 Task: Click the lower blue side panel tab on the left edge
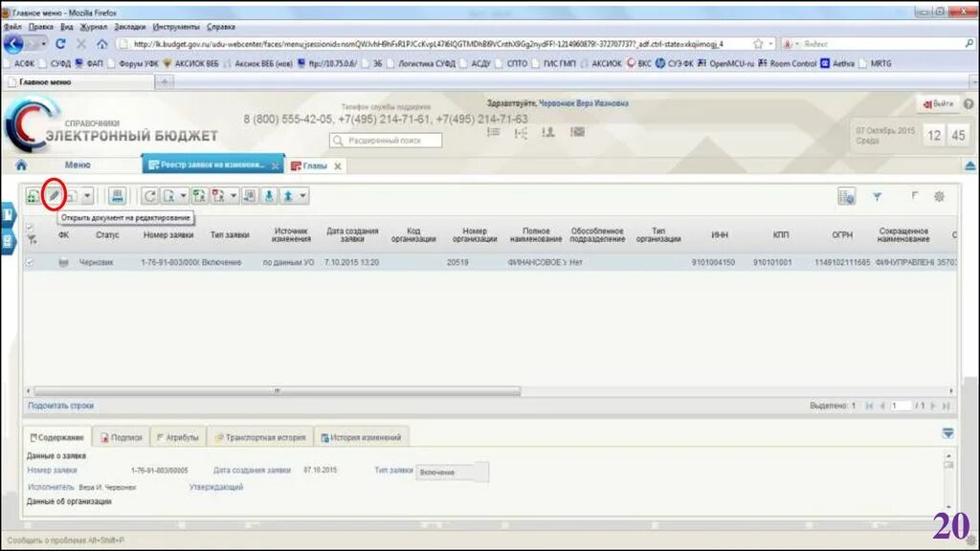click(x=8, y=242)
